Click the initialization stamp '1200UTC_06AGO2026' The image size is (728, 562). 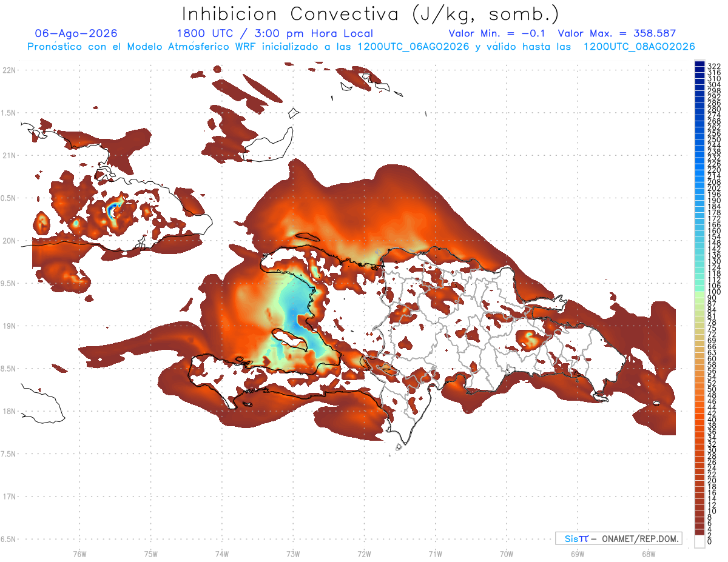tap(413, 47)
